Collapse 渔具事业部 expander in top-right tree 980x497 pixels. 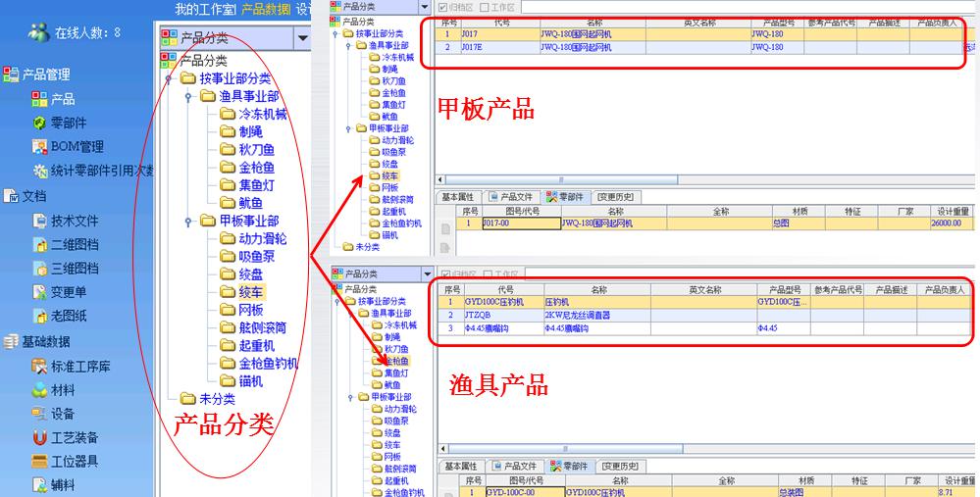click(348, 45)
